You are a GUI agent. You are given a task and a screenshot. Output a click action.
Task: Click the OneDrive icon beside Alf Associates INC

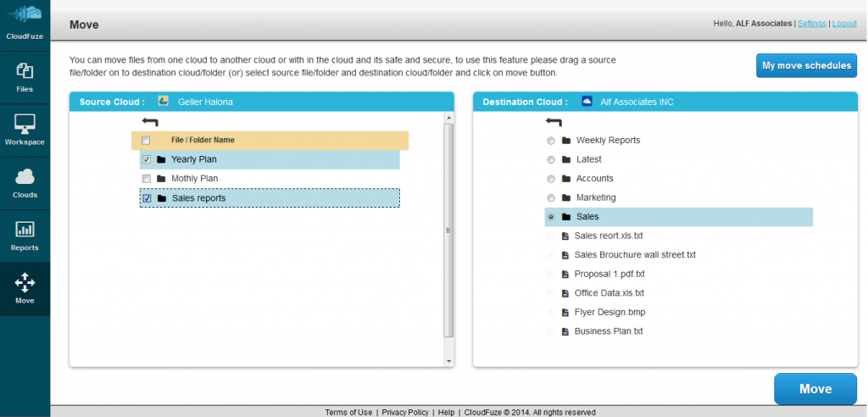[587, 102]
